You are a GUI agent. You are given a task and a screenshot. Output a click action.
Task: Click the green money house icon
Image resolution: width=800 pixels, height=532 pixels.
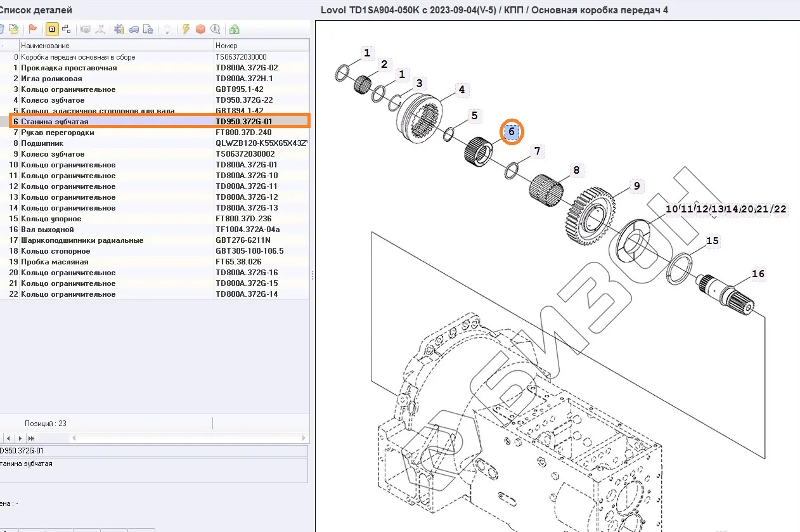point(235,29)
